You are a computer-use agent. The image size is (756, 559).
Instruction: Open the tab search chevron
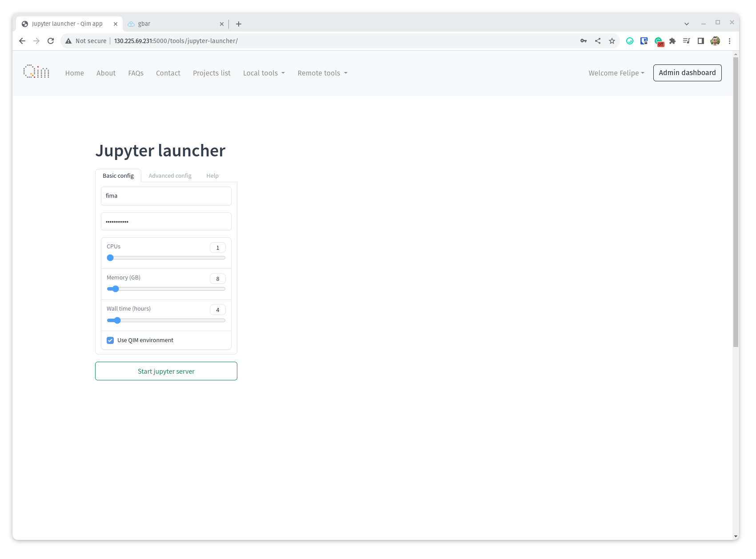click(x=687, y=24)
